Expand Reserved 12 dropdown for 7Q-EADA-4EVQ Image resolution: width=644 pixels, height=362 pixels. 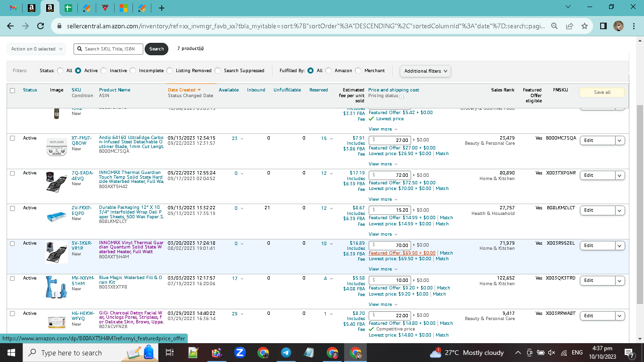327,173
